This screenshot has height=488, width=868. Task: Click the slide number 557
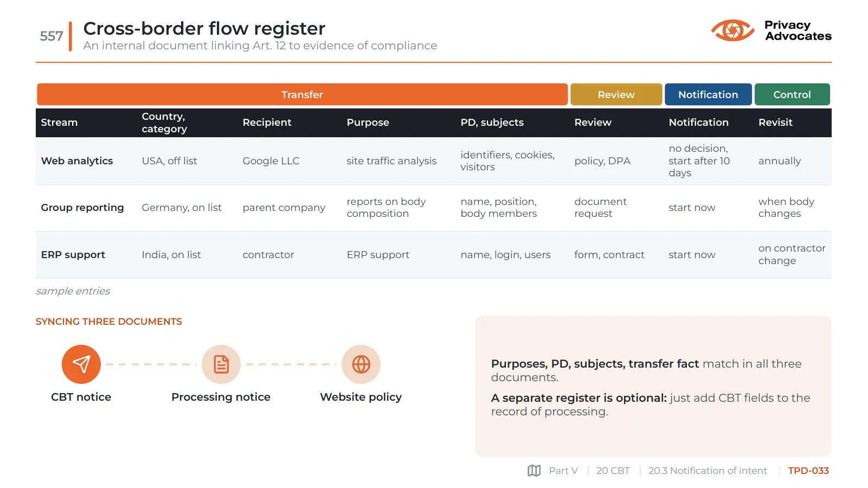(52, 36)
